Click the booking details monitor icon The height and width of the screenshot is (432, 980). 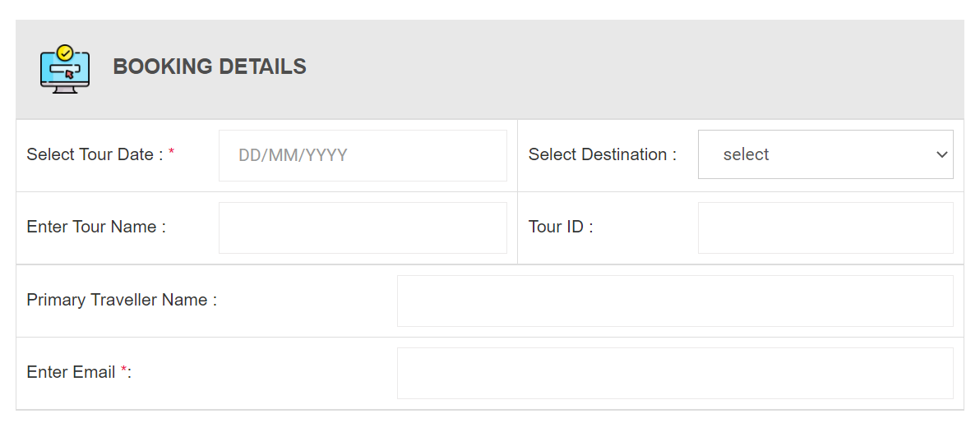pos(65,69)
